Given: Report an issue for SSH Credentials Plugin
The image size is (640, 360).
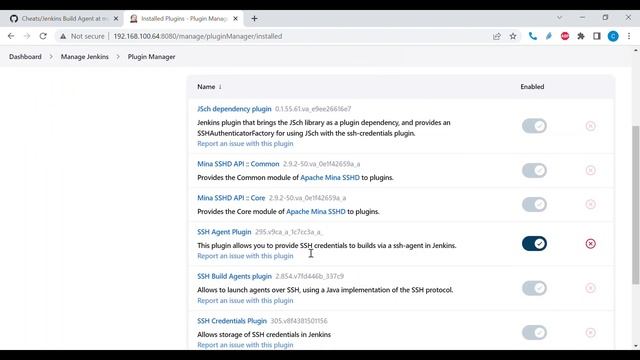Looking at the screenshot, I should [x=245, y=345].
